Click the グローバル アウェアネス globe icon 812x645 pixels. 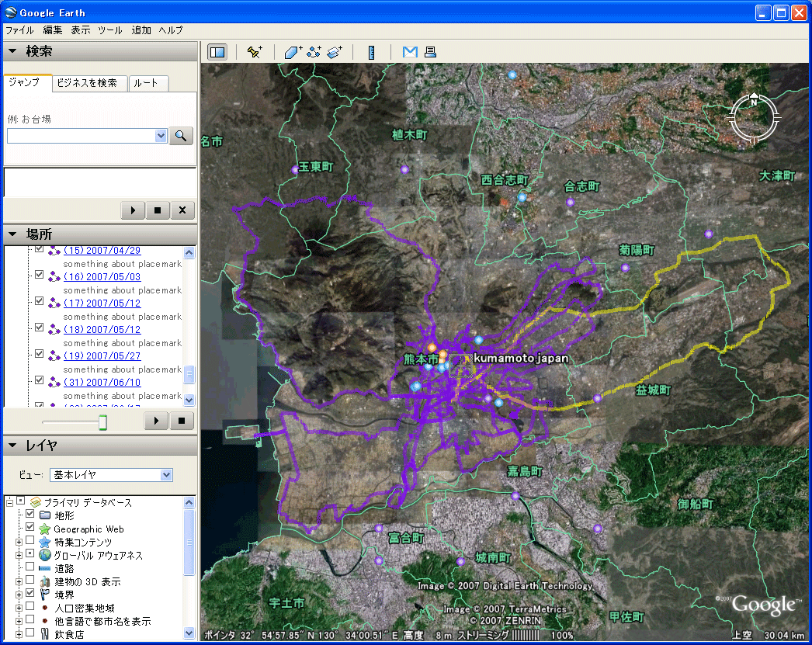tap(44, 555)
